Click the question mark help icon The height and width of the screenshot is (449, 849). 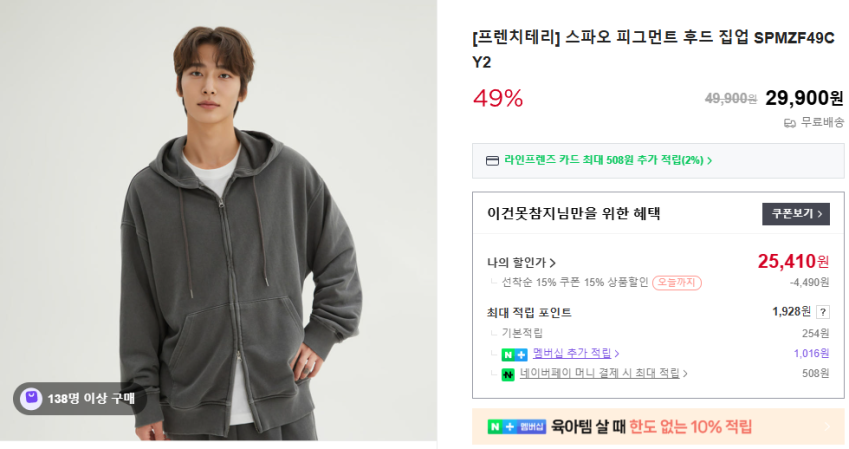coord(823,312)
